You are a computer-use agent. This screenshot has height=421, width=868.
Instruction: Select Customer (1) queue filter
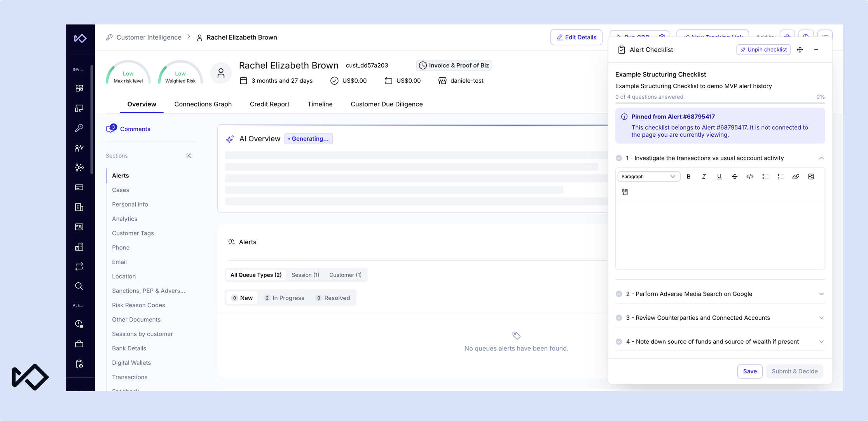(345, 275)
